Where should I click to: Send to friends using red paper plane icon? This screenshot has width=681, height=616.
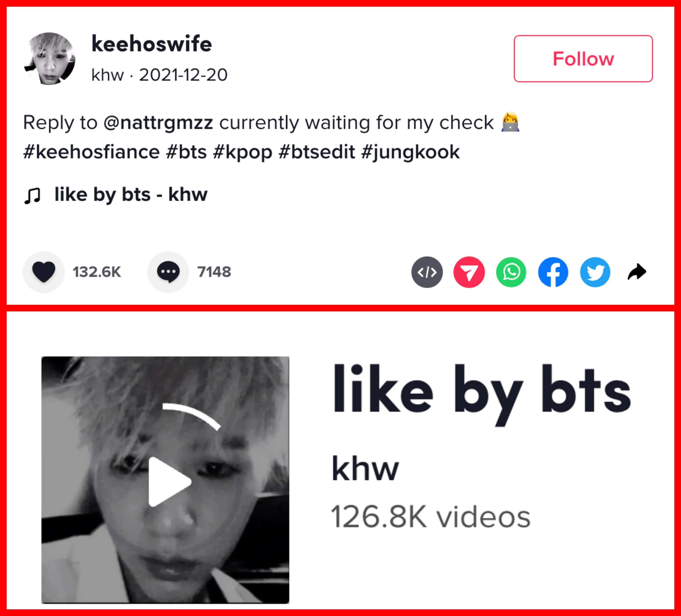tap(469, 272)
